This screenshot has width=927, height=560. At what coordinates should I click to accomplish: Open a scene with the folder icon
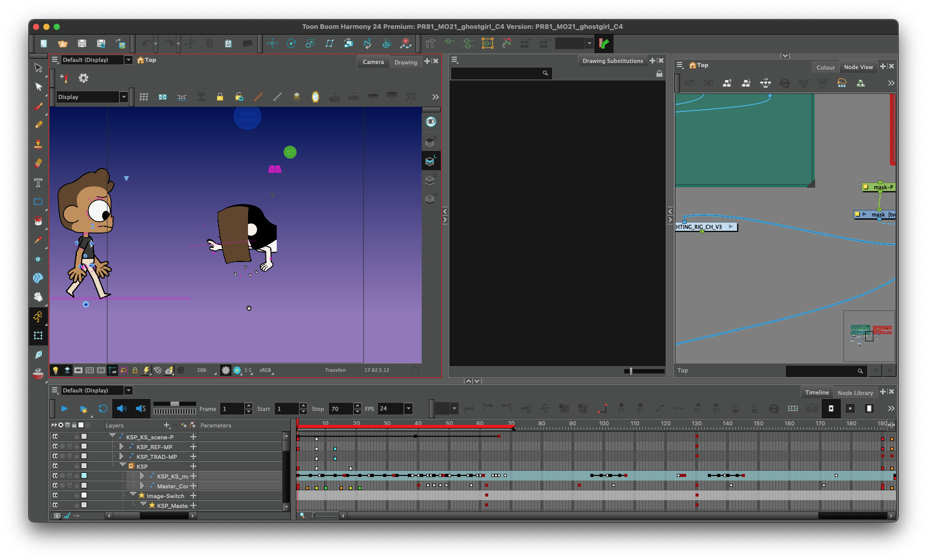(x=62, y=43)
